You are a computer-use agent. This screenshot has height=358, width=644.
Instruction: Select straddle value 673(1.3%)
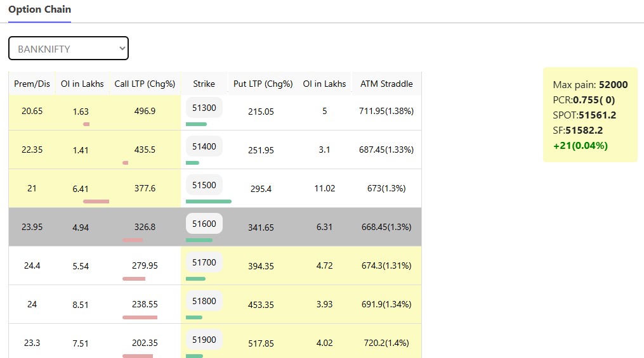pos(386,188)
